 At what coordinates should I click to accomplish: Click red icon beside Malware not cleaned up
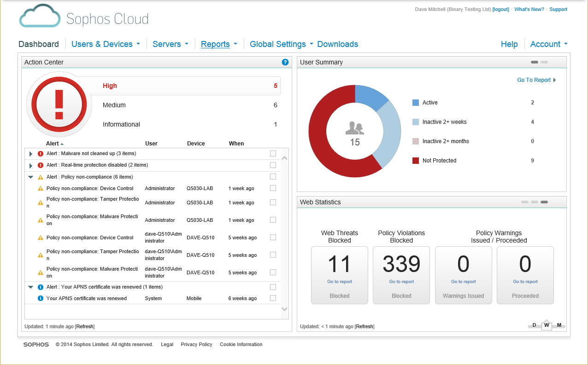(x=41, y=154)
